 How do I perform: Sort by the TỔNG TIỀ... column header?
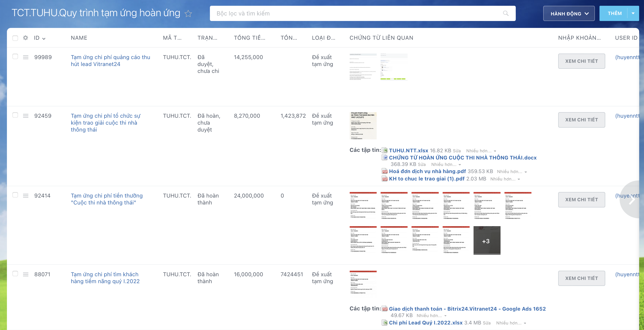tap(250, 38)
